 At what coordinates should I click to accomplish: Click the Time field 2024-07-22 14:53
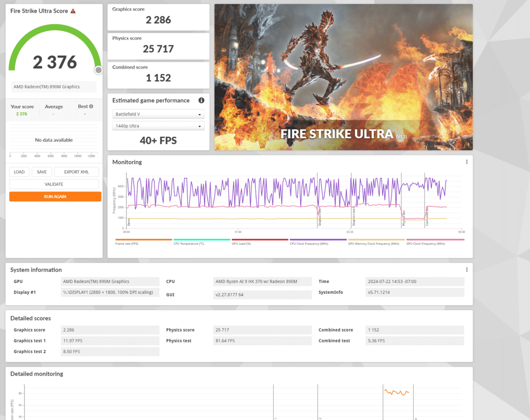click(415, 282)
